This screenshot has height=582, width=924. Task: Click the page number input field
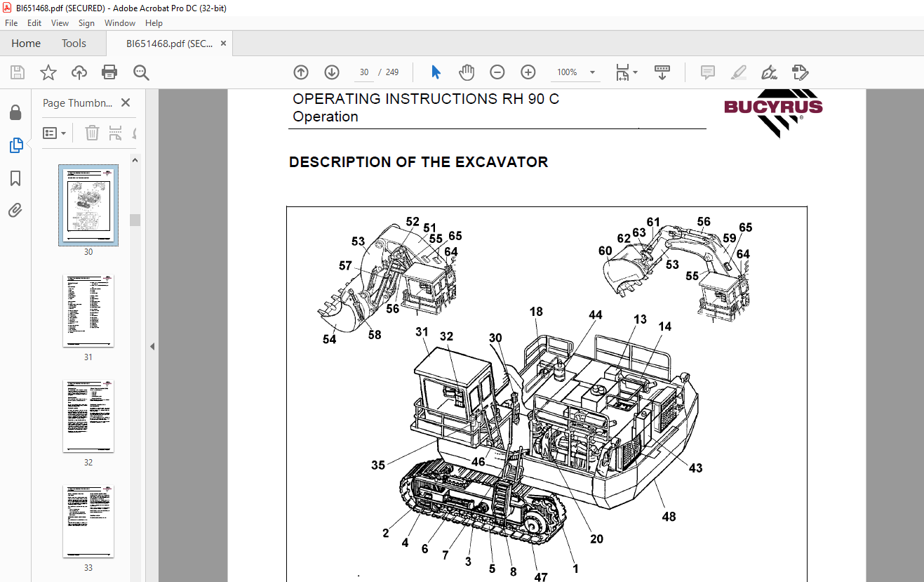click(364, 72)
